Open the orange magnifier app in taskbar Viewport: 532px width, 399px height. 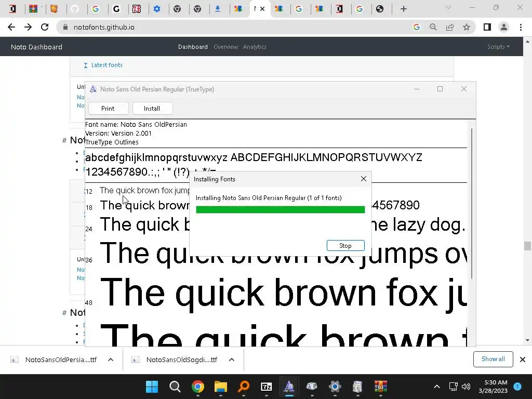[244, 387]
